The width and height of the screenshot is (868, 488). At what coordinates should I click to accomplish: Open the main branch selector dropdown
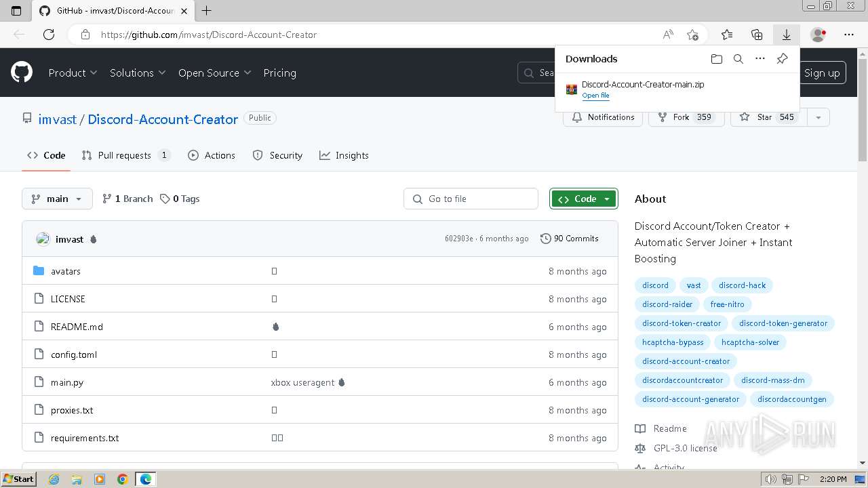point(57,199)
